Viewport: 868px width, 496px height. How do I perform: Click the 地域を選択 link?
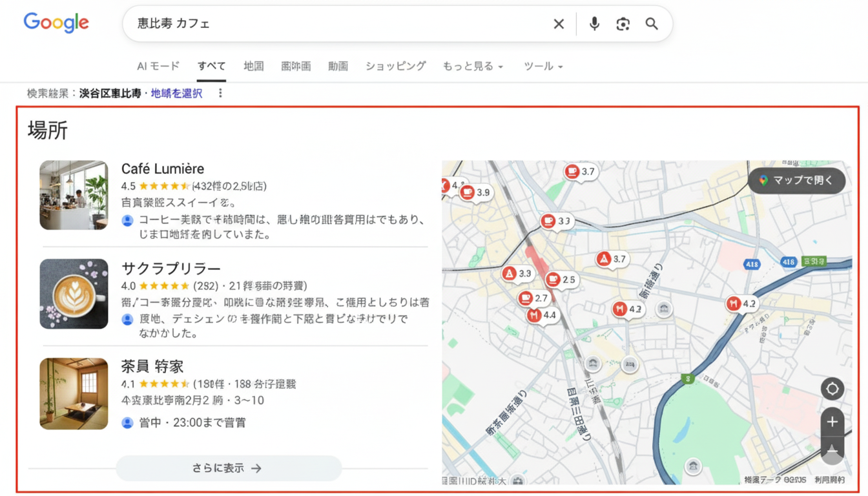176,94
